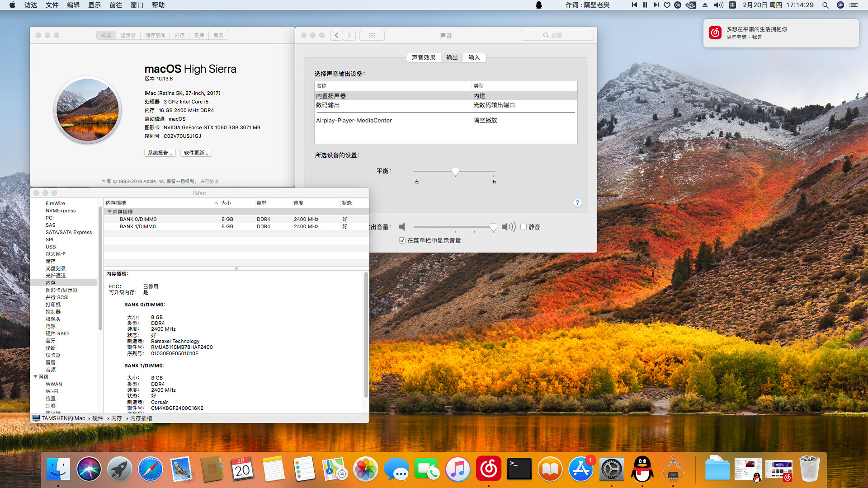The image size is (868, 488).
Task: Open the 编辑 menu
Action: 73,5
